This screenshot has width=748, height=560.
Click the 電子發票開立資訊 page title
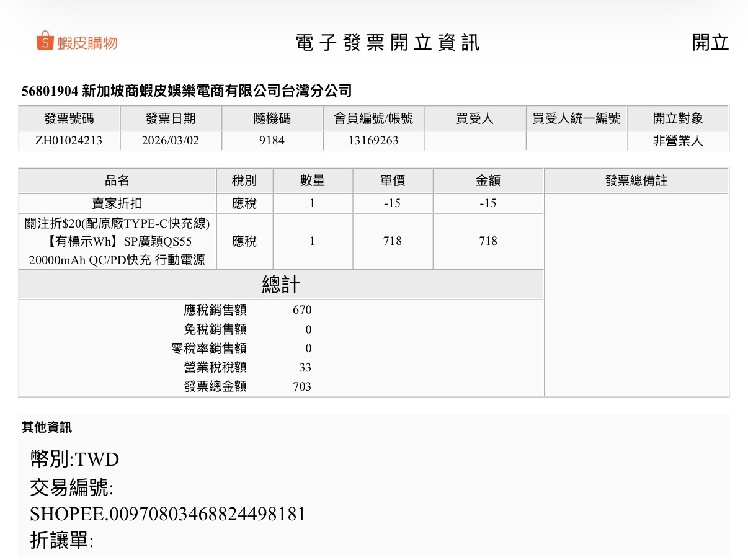coord(387,42)
